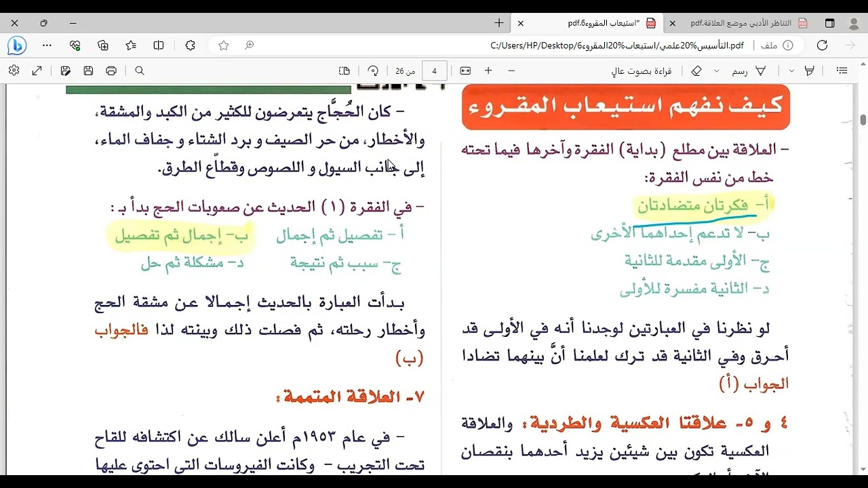
Task: Click heading ٧- العلاقة المتممة
Action: click(x=350, y=396)
